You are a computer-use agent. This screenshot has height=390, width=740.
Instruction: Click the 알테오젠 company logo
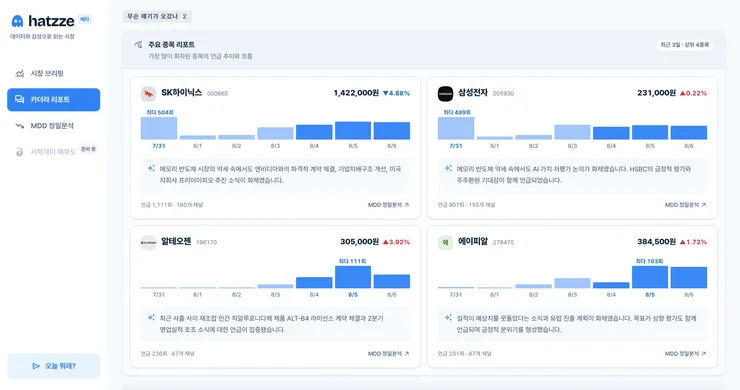click(x=149, y=242)
